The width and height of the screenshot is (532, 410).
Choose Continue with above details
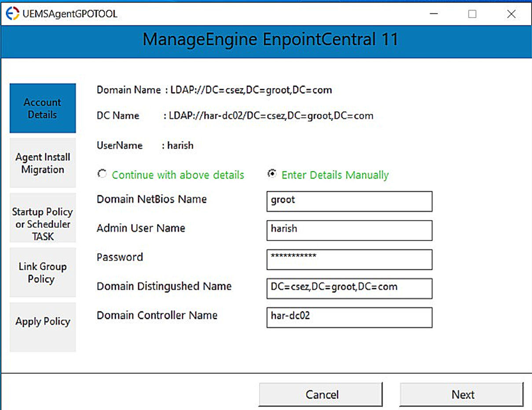(x=102, y=173)
